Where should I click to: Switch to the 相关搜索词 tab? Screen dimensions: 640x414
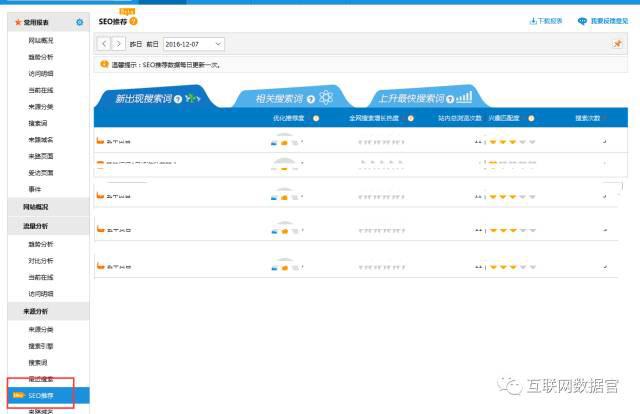pyautogui.click(x=280, y=98)
